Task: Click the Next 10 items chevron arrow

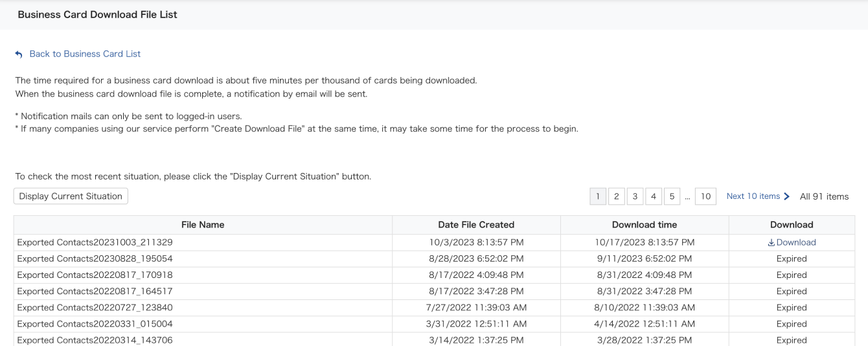Action: [787, 196]
